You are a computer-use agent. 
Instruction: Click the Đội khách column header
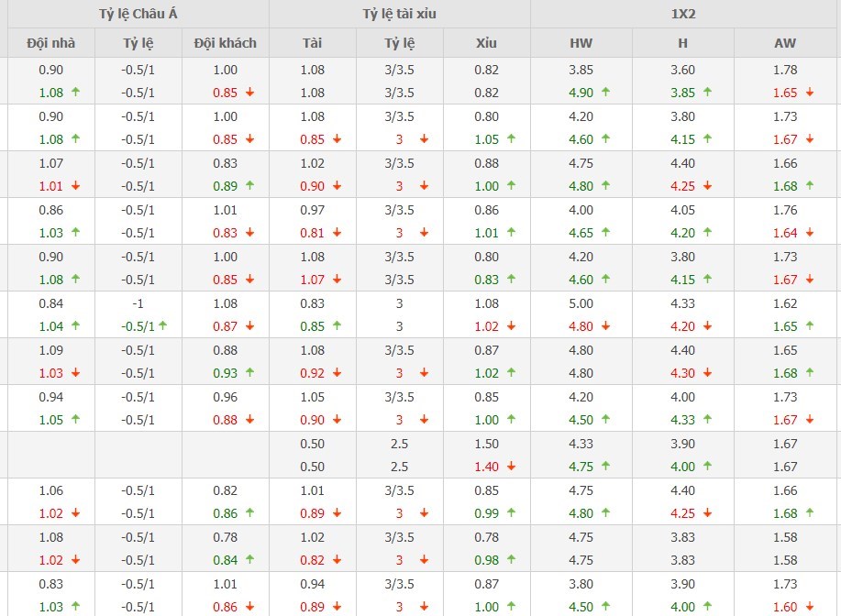226,43
